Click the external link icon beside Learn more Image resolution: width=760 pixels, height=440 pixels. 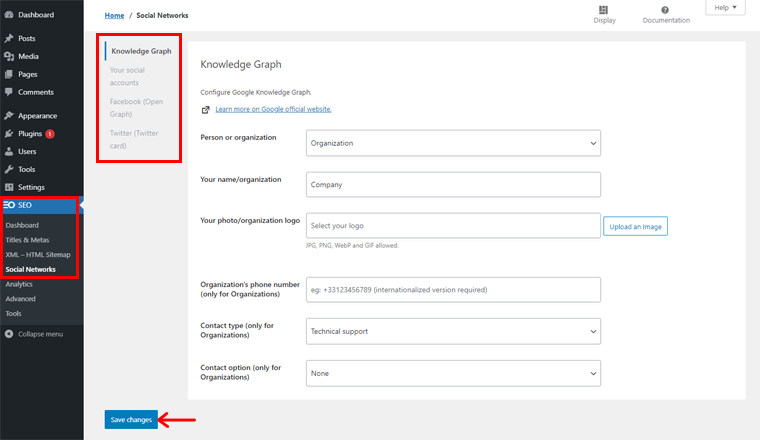tap(206, 110)
